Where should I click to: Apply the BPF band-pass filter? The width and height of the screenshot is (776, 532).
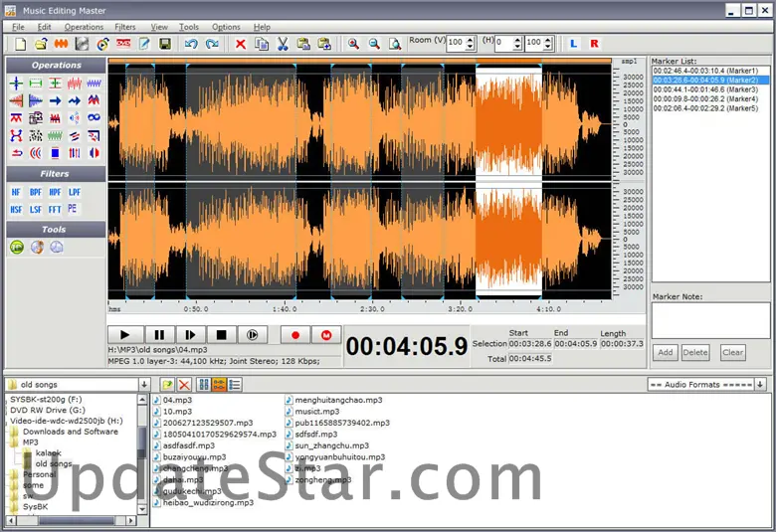click(x=36, y=192)
